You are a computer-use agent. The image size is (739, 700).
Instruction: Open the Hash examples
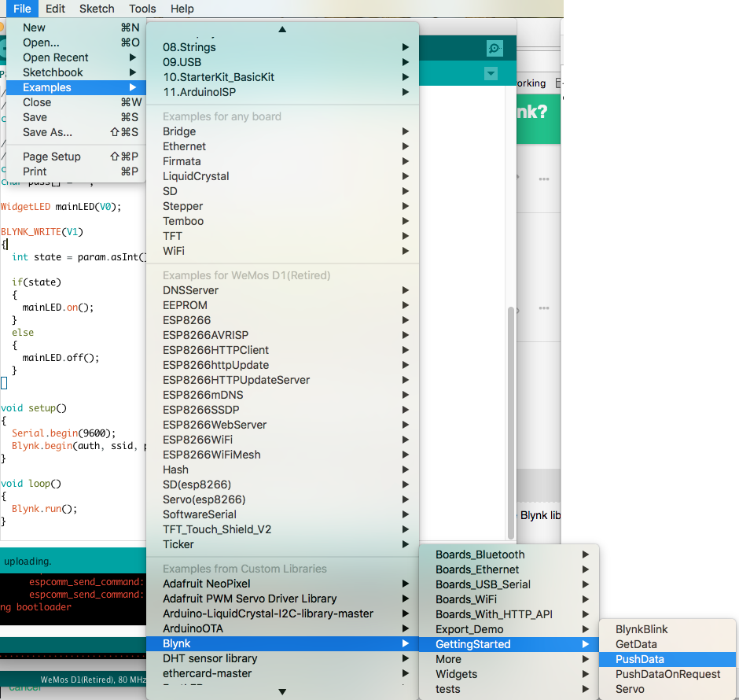[x=282, y=470]
